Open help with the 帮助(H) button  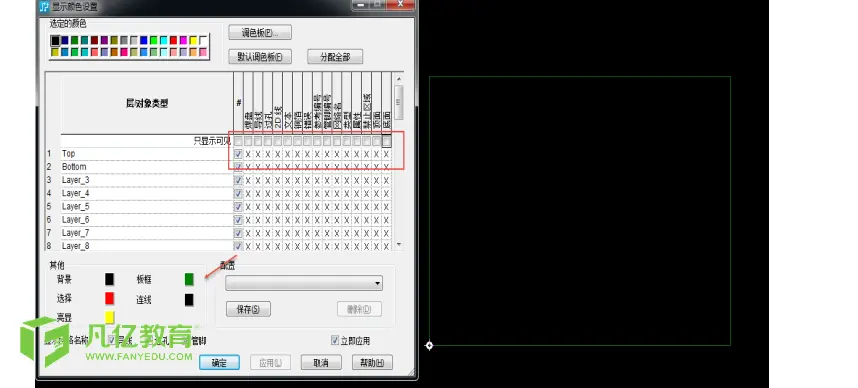[372, 362]
